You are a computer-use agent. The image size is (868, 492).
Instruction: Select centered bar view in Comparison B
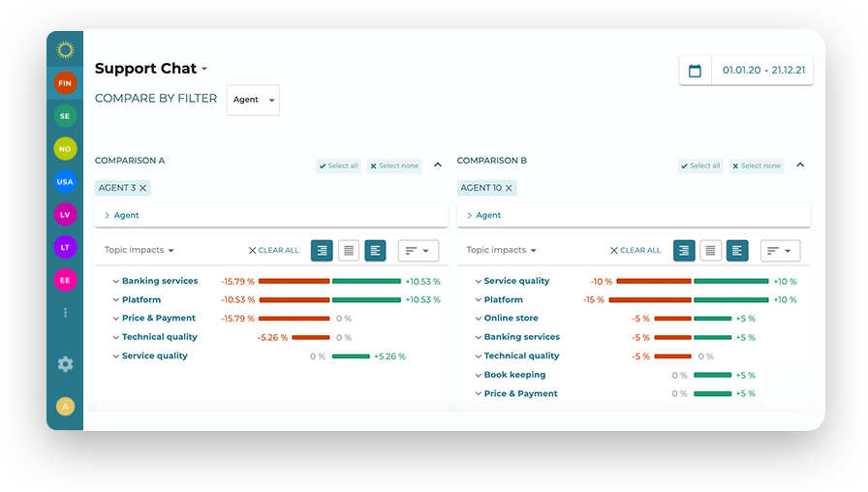pyautogui.click(x=710, y=251)
